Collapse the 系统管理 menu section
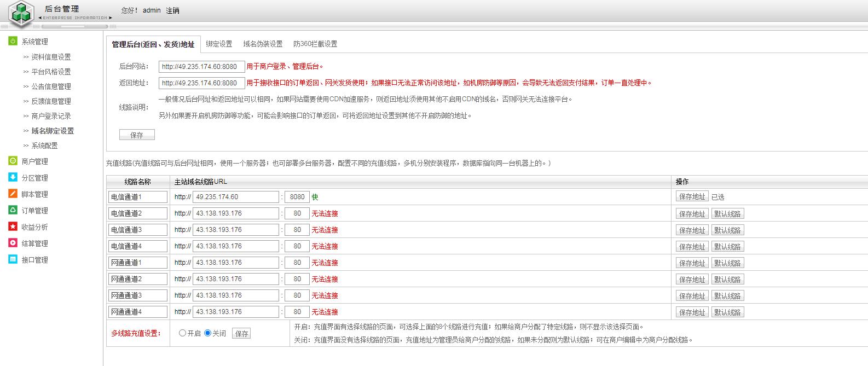 pyautogui.click(x=34, y=42)
